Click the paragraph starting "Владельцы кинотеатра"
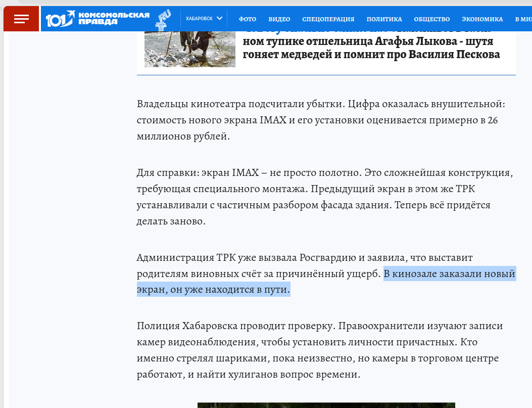532x408 pixels. click(x=321, y=120)
